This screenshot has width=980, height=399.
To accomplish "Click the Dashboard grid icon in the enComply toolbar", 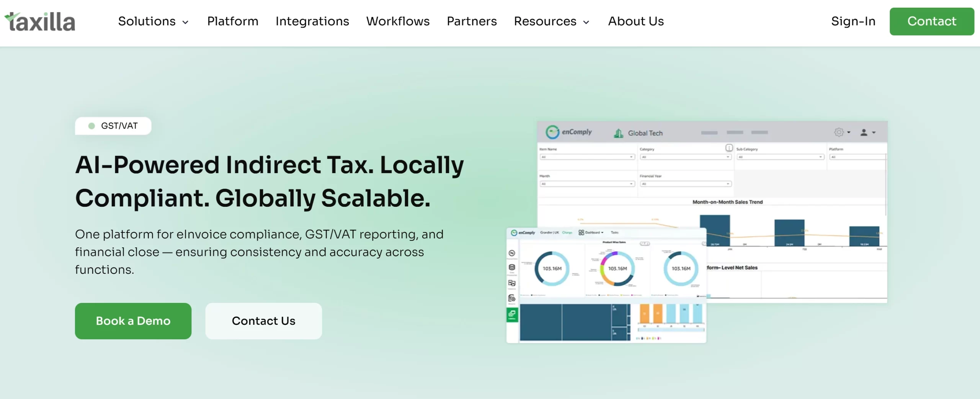I will (x=581, y=232).
